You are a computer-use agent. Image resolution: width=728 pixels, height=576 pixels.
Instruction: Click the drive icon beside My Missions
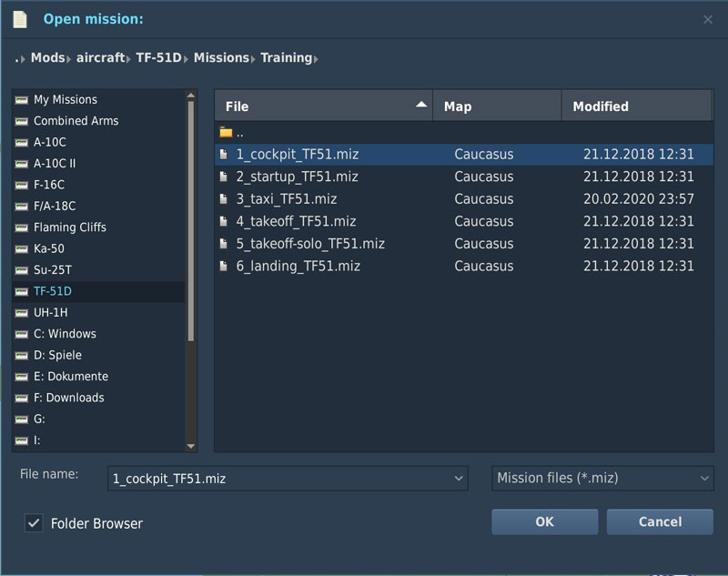coord(21,100)
